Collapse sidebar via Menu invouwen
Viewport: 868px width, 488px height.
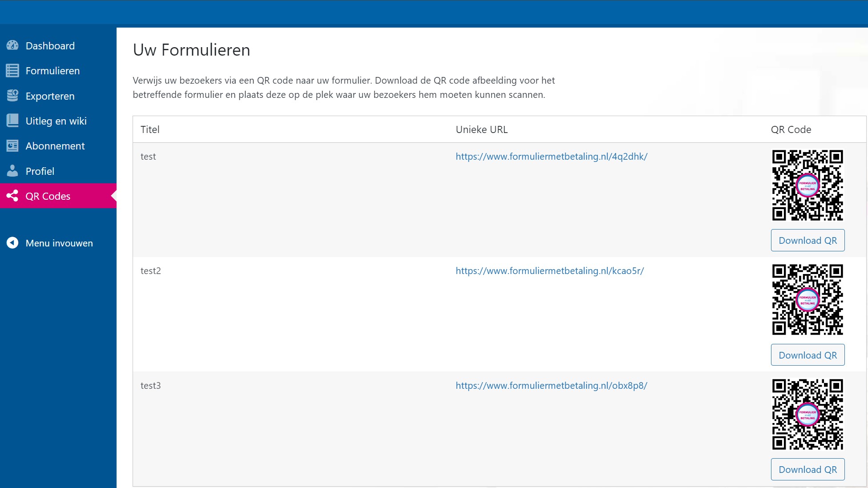point(58,243)
